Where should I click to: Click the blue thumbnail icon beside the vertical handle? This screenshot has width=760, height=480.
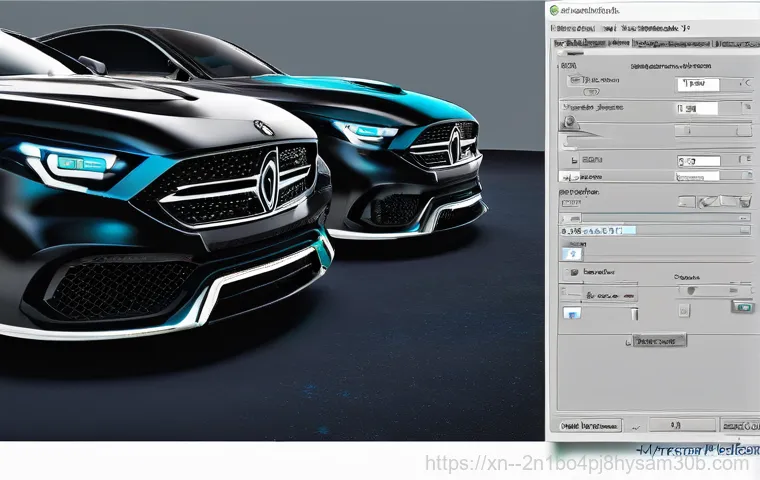pyautogui.click(x=572, y=314)
